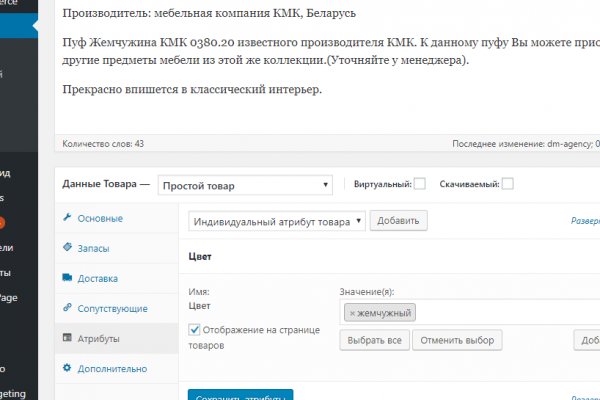
Task: Click the list icon beside Атрибуты
Action: [x=67, y=339]
